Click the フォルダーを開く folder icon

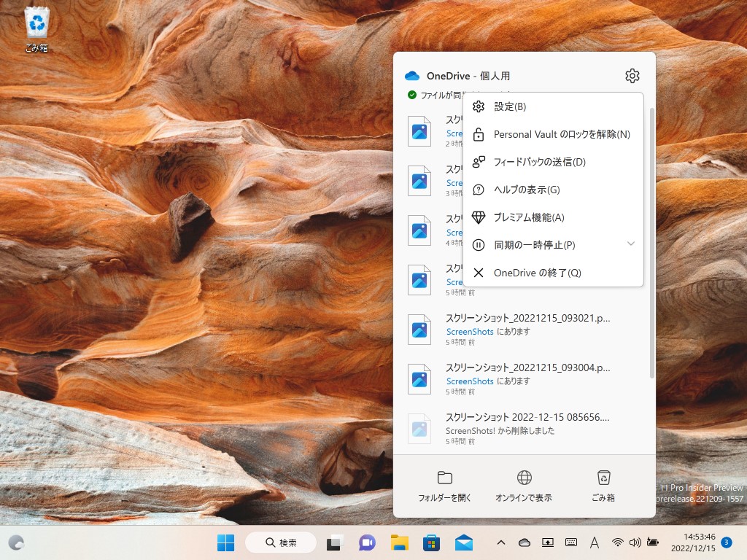pos(447,478)
